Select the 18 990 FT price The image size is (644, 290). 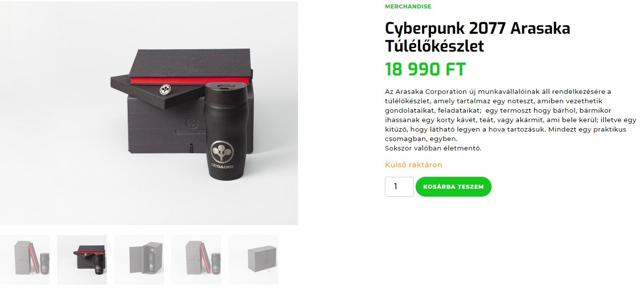coord(426,70)
